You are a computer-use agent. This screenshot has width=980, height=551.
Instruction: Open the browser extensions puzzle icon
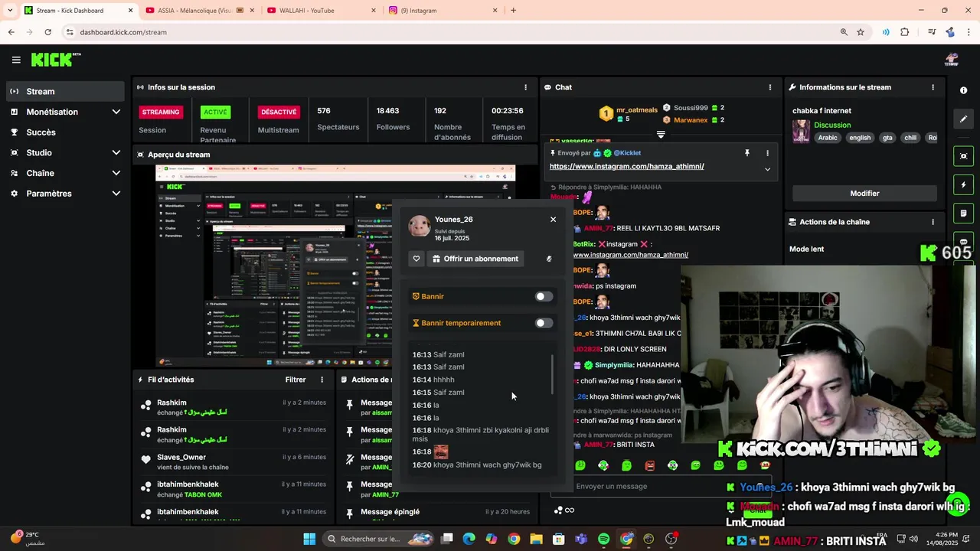click(x=905, y=32)
